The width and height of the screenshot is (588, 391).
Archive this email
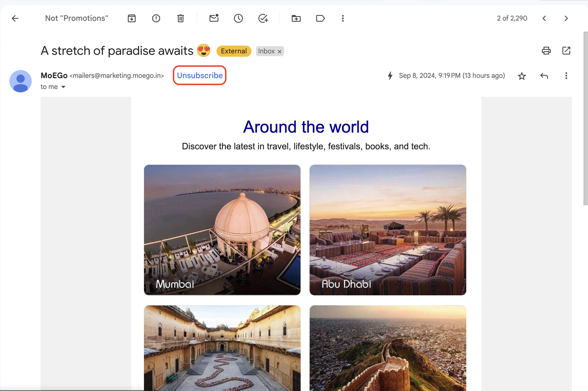point(131,18)
